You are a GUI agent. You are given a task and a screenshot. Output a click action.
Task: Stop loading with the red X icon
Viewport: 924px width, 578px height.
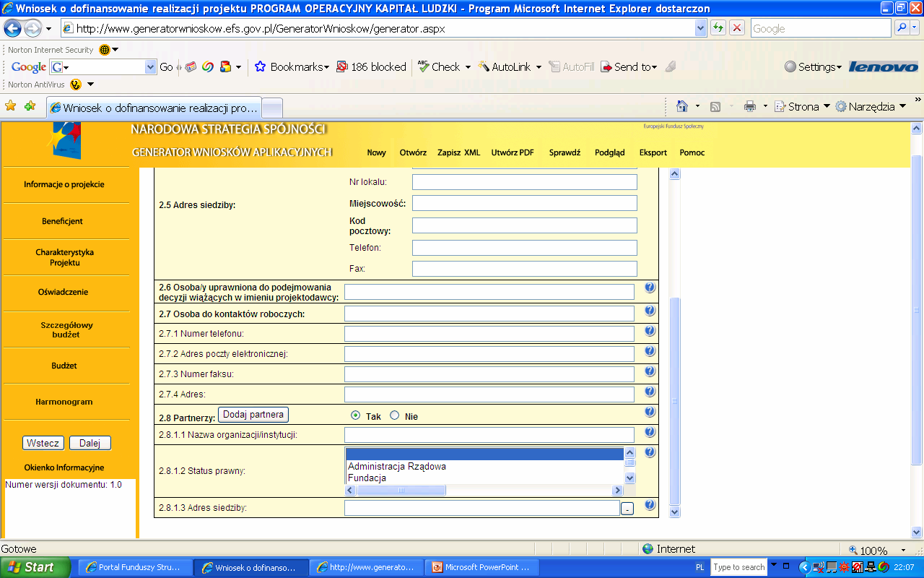pyautogui.click(x=737, y=28)
